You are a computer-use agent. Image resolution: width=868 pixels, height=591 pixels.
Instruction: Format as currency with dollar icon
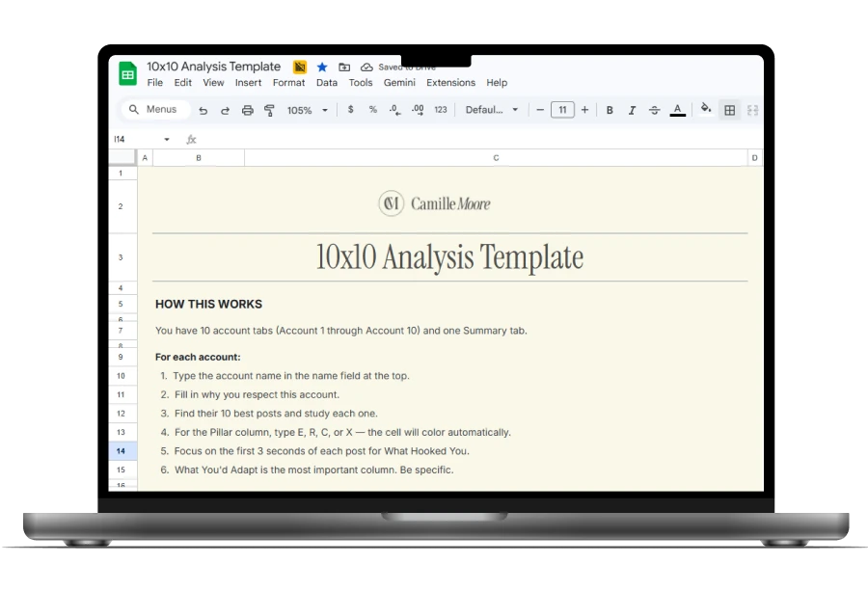click(350, 110)
